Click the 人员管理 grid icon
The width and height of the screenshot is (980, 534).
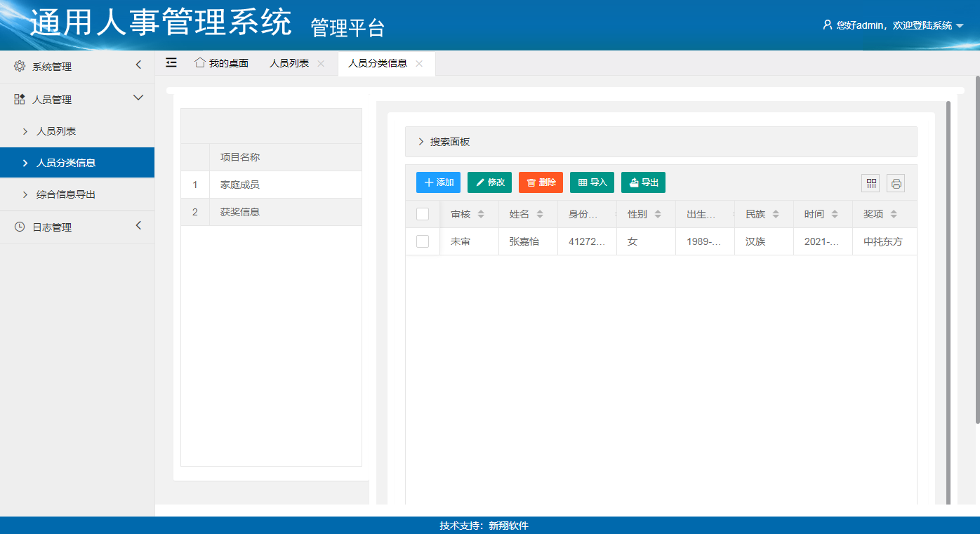(x=20, y=100)
